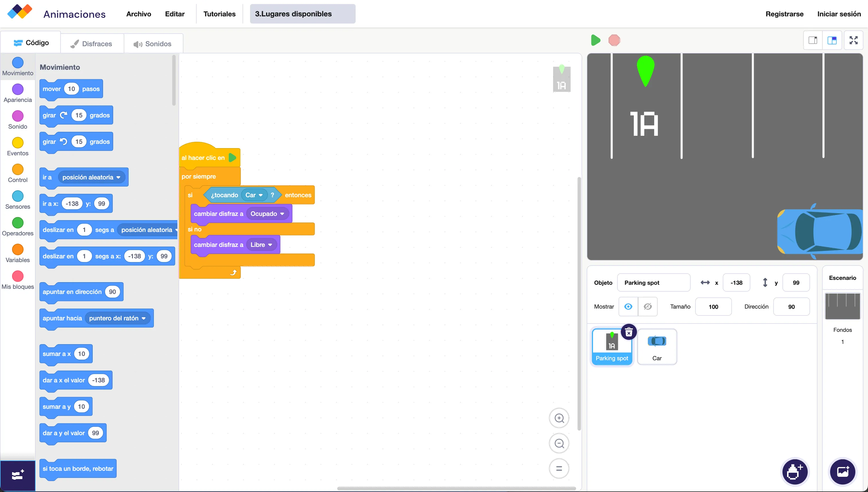Open the Archivo menu
Image resolution: width=868 pixels, height=492 pixels.
pos(139,14)
